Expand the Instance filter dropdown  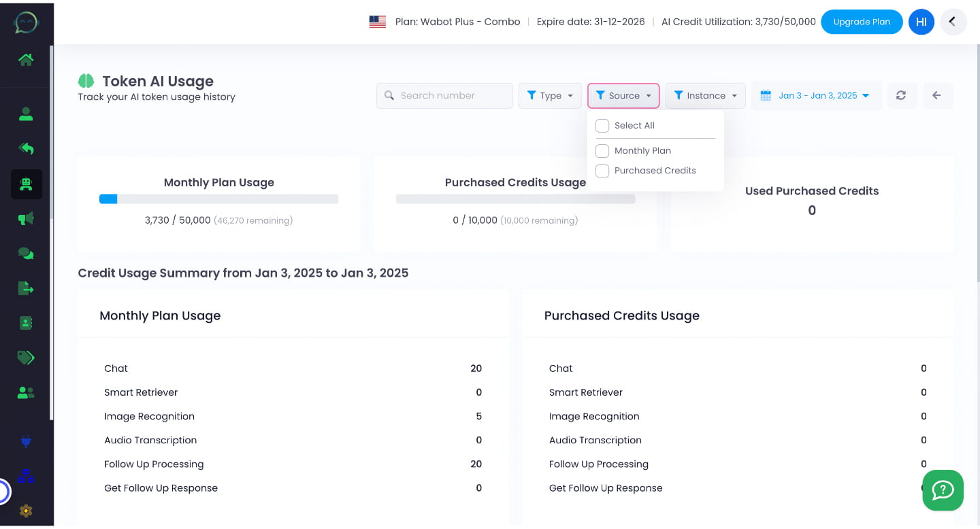pyautogui.click(x=705, y=96)
